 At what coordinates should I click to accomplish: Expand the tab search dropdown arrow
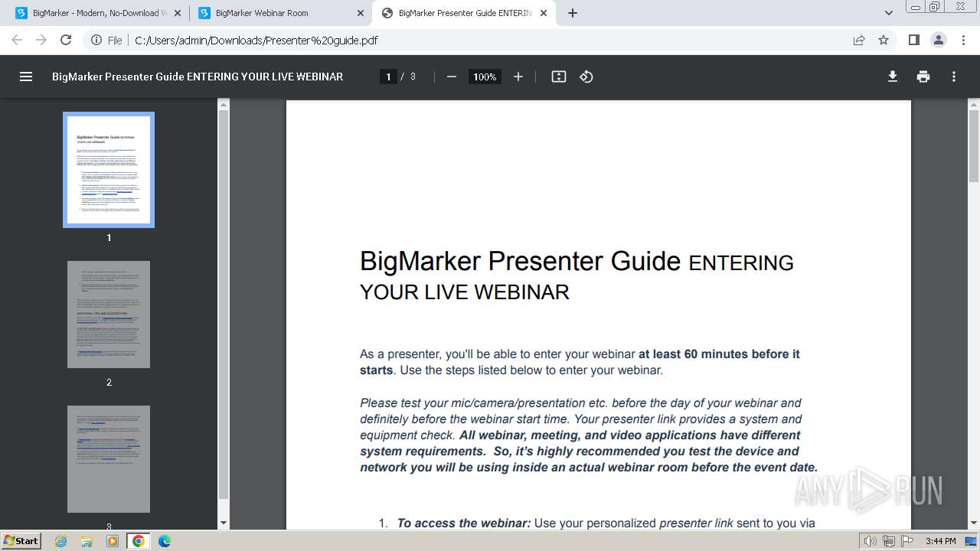pos(889,13)
